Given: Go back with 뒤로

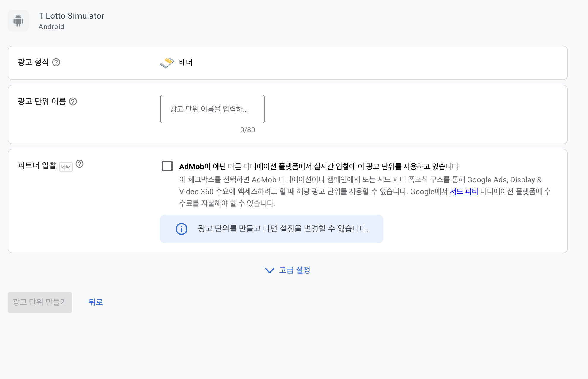Looking at the screenshot, I should (x=96, y=302).
